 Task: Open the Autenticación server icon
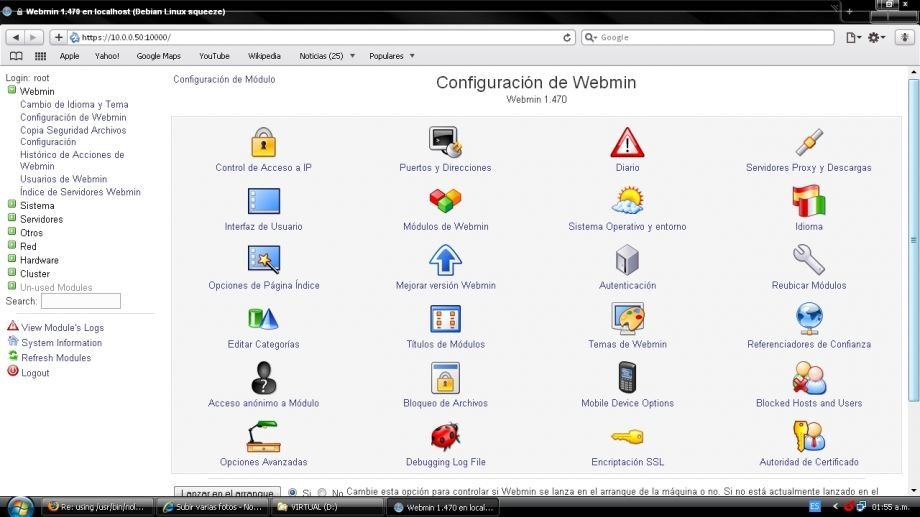tap(627, 260)
